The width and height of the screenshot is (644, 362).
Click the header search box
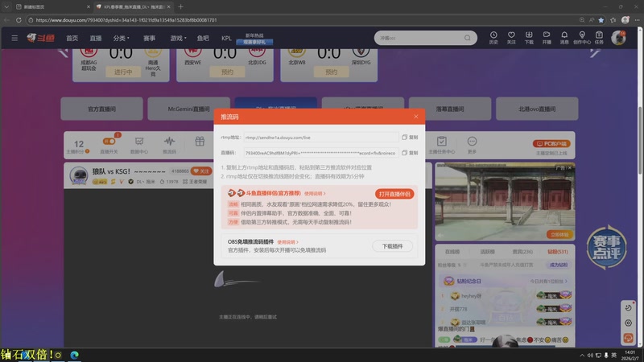pos(426,38)
